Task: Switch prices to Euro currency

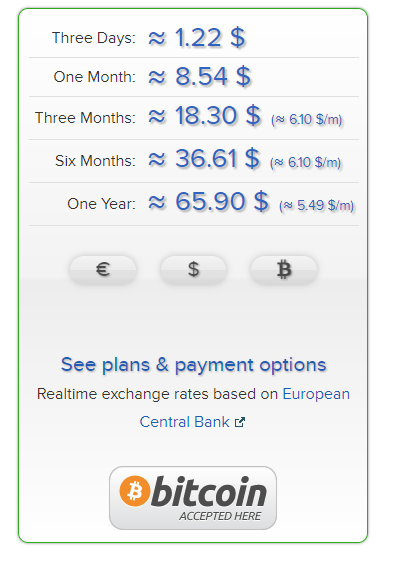Action: [103, 269]
